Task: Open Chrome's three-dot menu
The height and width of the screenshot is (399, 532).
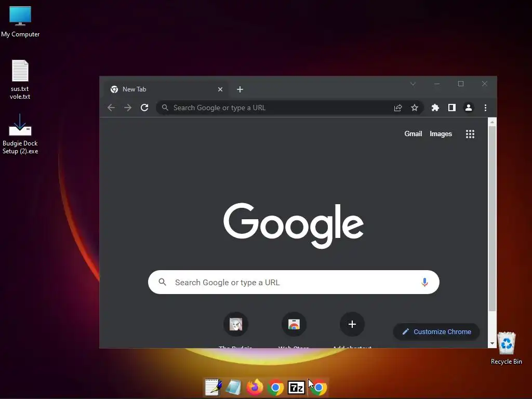Action: (486, 108)
